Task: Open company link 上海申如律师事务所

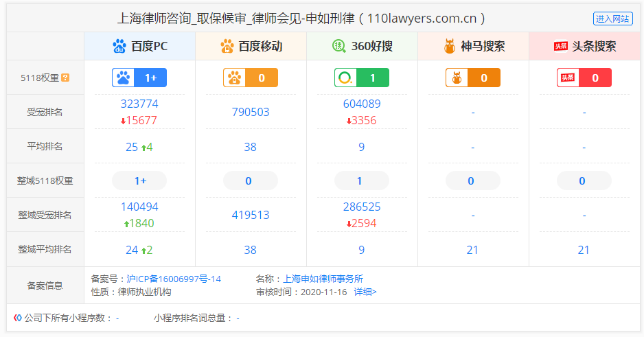Action: pos(323,279)
